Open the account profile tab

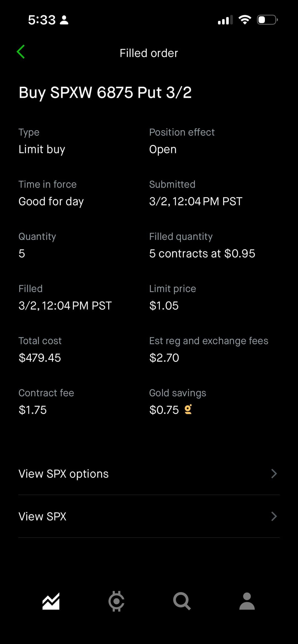[x=247, y=601]
